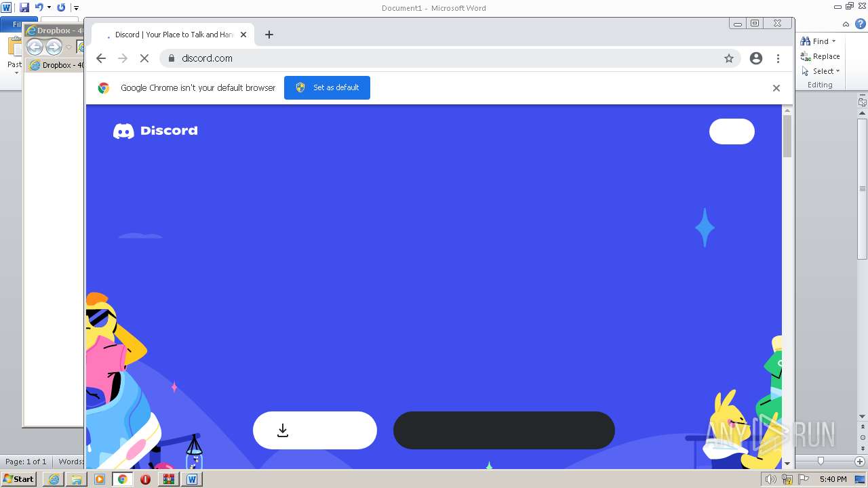Image resolution: width=868 pixels, height=488 pixels.
Task: Click the Action Center flag tray icon
Action: pos(804,479)
